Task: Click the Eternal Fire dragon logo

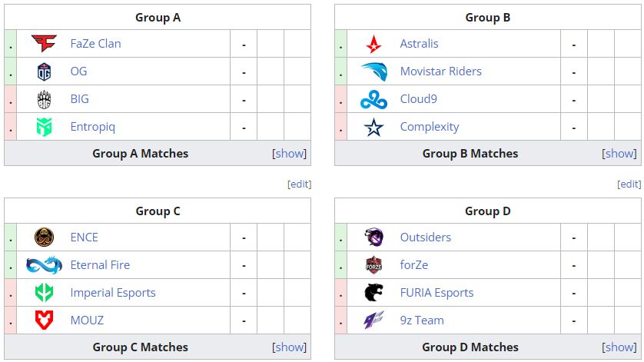Action: pos(44,265)
